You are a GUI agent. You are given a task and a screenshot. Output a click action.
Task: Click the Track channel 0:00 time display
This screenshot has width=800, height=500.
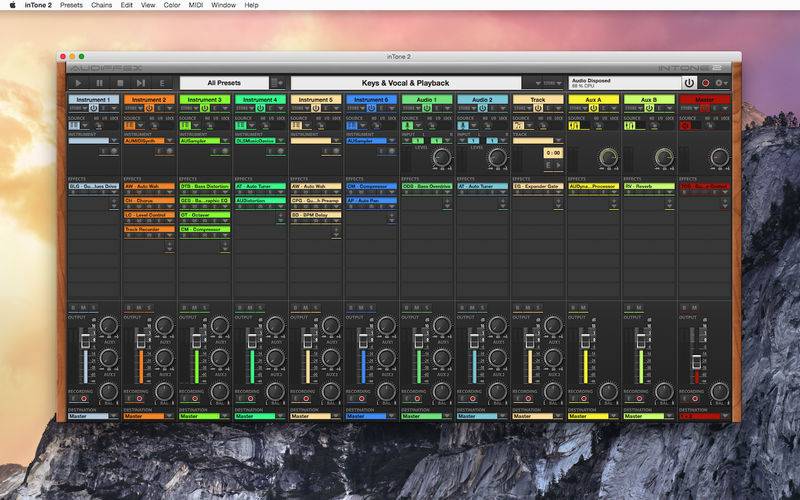pos(554,153)
